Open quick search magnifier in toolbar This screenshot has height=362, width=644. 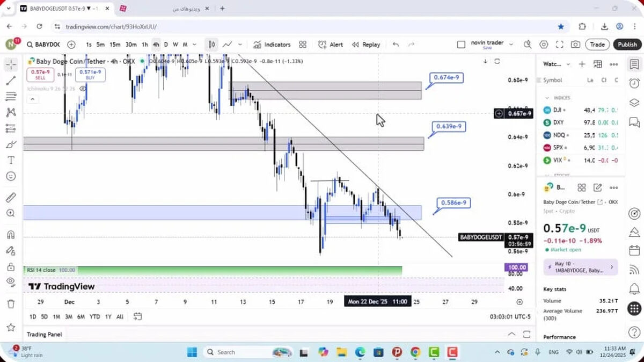(x=528, y=45)
